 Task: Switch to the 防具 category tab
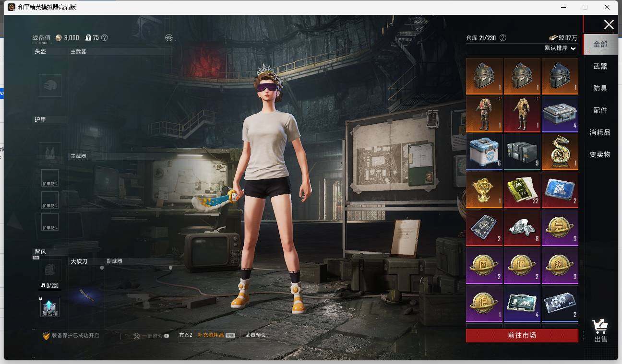coord(600,88)
